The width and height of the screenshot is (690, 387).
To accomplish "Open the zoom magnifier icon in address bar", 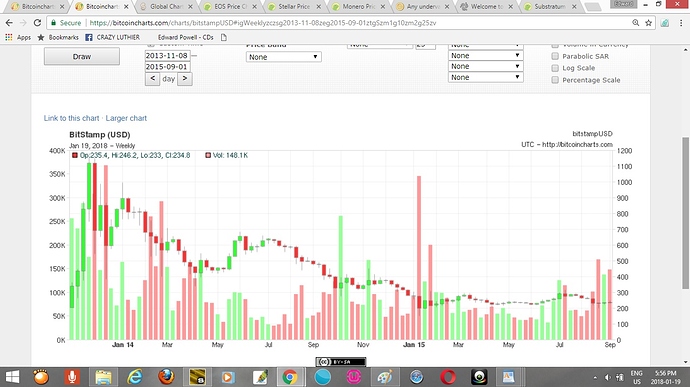I will pyautogui.click(x=635, y=23).
